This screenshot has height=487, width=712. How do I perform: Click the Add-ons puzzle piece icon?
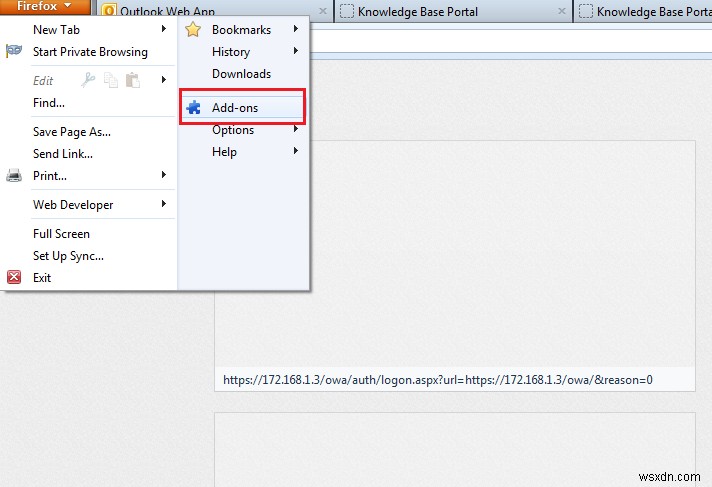pyautogui.click(x=193, y=107)
